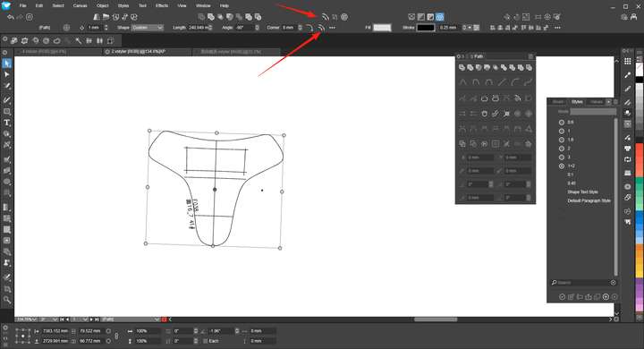
Task: Select the Zoom magnifier tool
Action: point(7,300)
